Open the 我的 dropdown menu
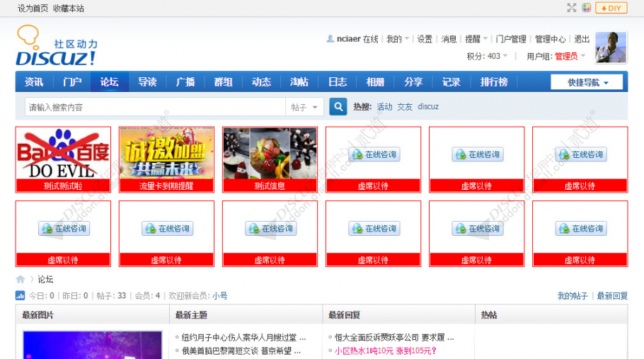Screen dimensions: 644x359 click(398, 39)
